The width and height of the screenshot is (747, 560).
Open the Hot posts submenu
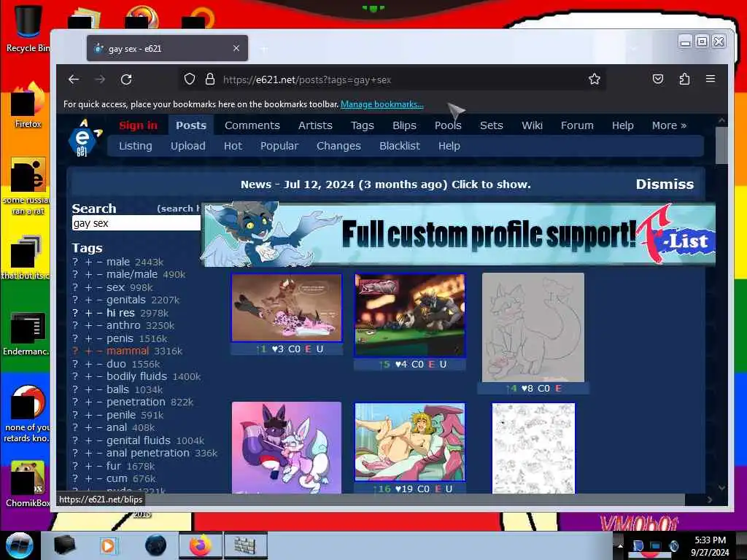pos(233,146)
